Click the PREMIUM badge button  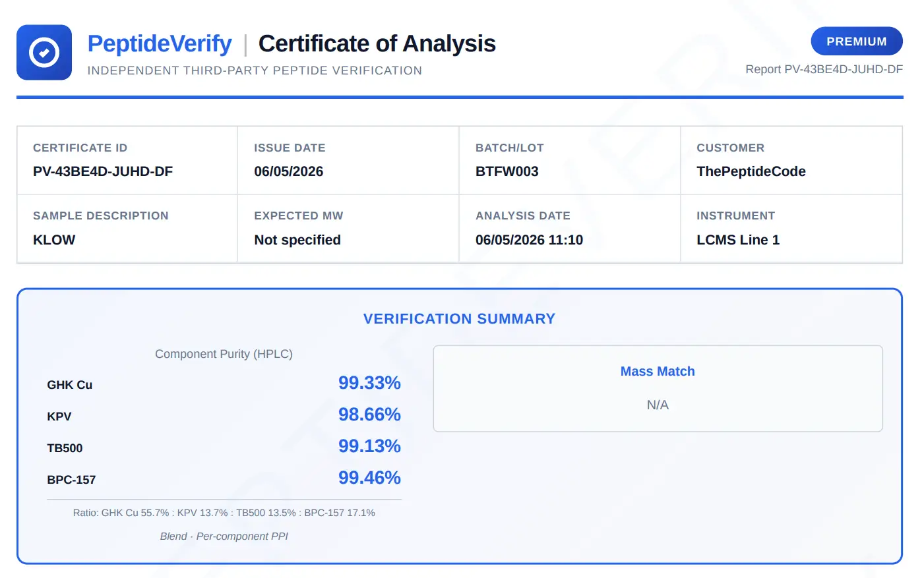(x=856, y=42)
